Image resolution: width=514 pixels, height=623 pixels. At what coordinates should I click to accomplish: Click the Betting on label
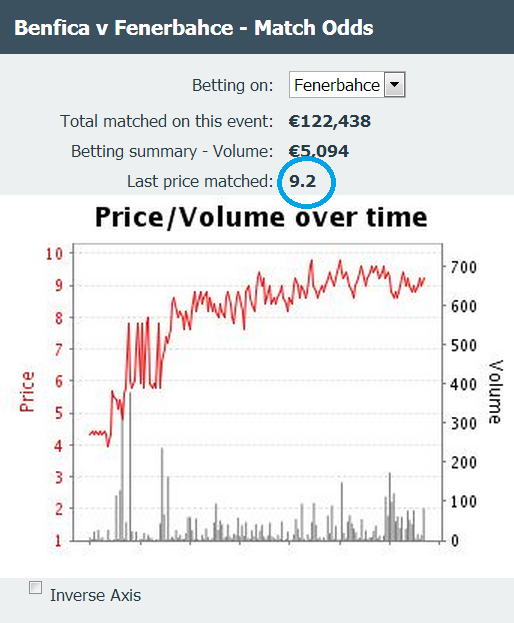tap(233, 85)
